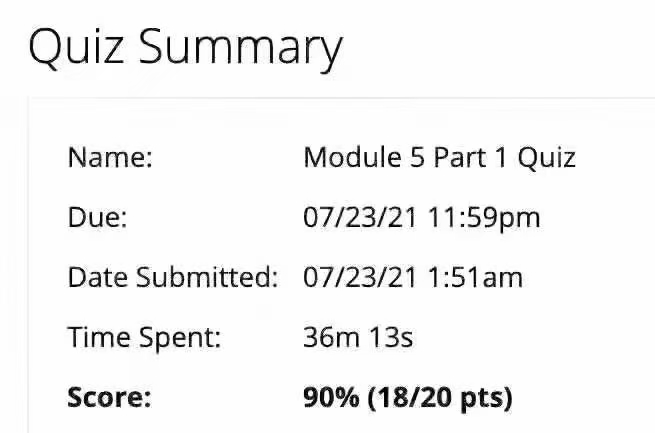
Task: Select the Module 5 Part 1 Quiz text
Action: (439, 158)
